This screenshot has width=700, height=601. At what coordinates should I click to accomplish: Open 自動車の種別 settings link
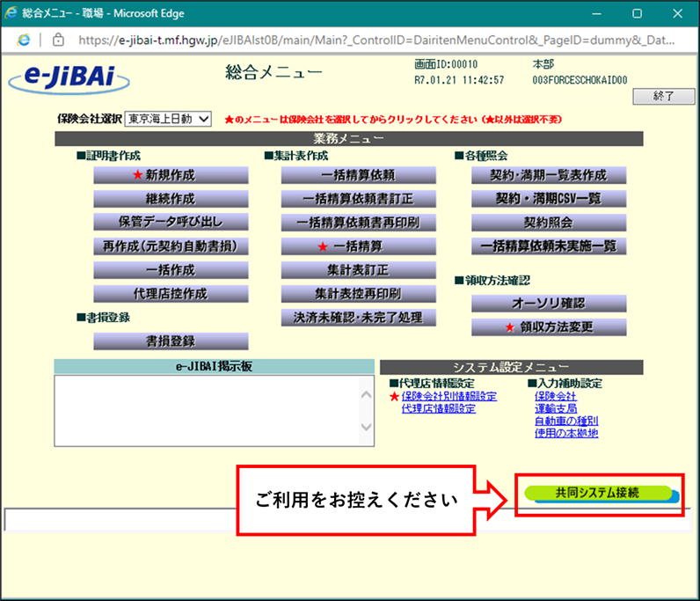click(x=566, y=421)
